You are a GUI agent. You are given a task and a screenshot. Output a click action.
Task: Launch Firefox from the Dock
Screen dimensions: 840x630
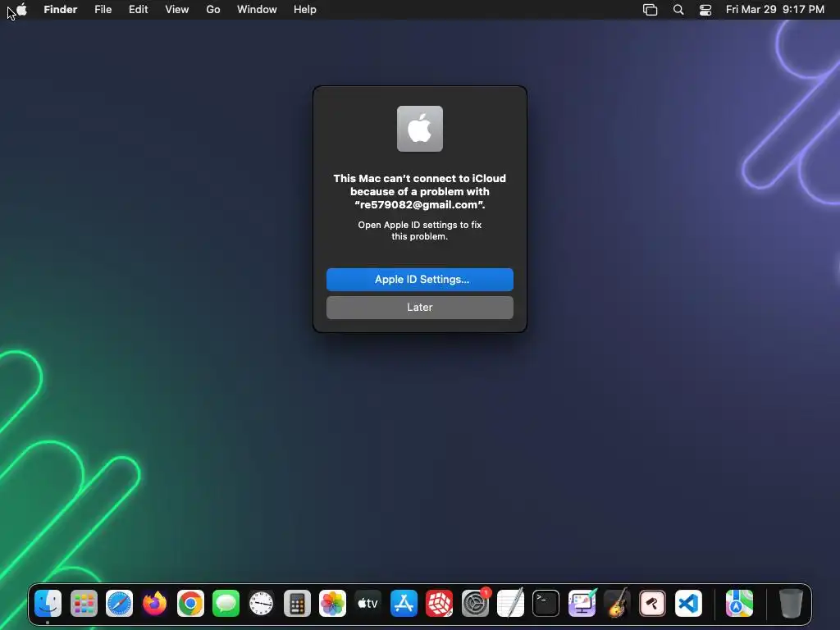(155, 604)
